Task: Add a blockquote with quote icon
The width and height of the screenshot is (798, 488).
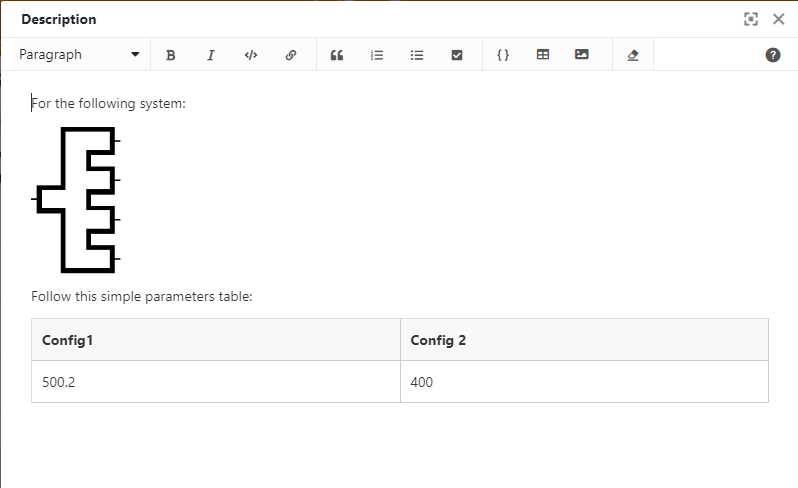Action: 337,55
